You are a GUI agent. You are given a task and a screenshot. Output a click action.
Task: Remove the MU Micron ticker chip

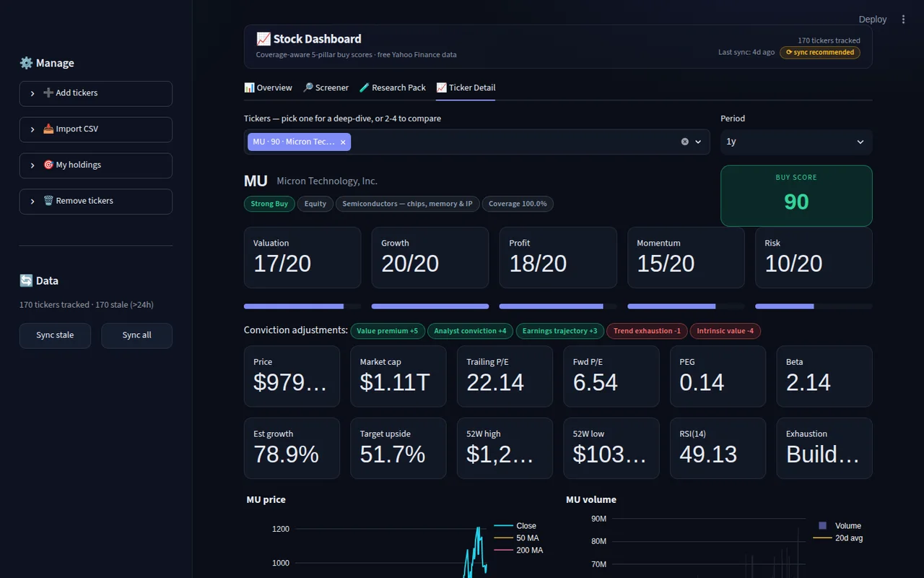[x=343, y=142]
